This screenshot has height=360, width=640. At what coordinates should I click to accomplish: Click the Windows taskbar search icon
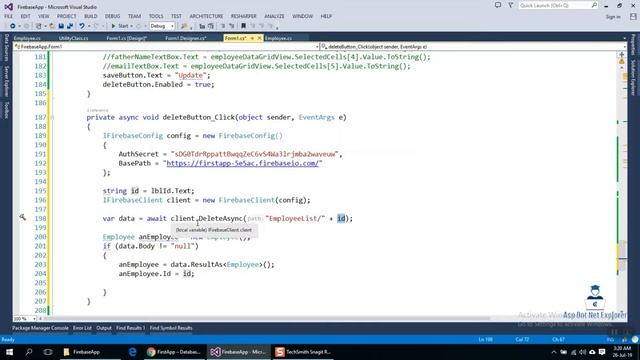click(x=29, y=352)
